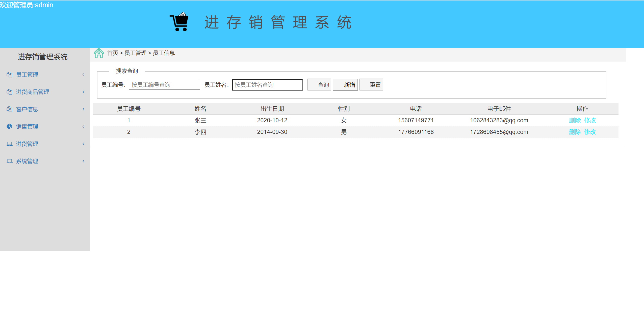Click the 销售管理 pie chart icon
This screenshot has width=644, height=326.
click(x=9, y=126)
